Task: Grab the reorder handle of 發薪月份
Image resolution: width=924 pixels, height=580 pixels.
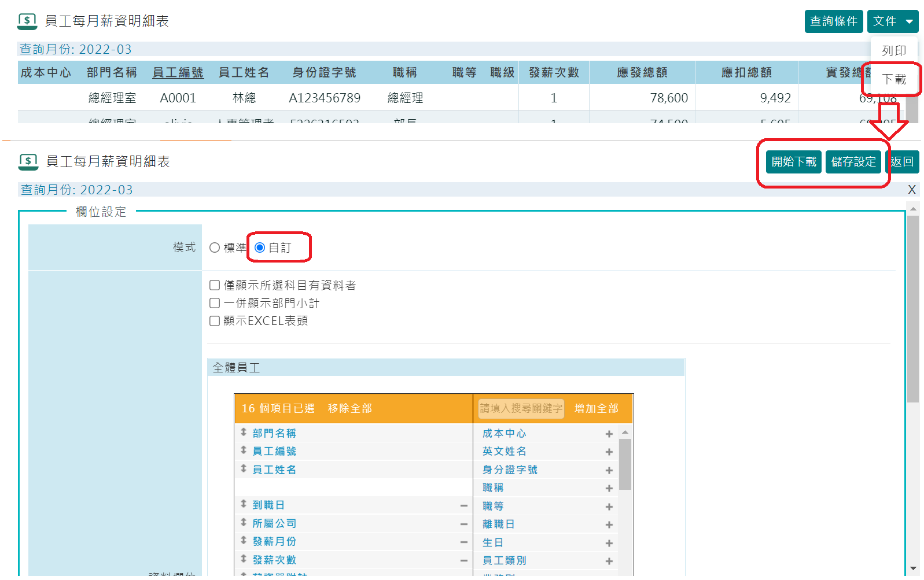Action: (x=244, y=541)
